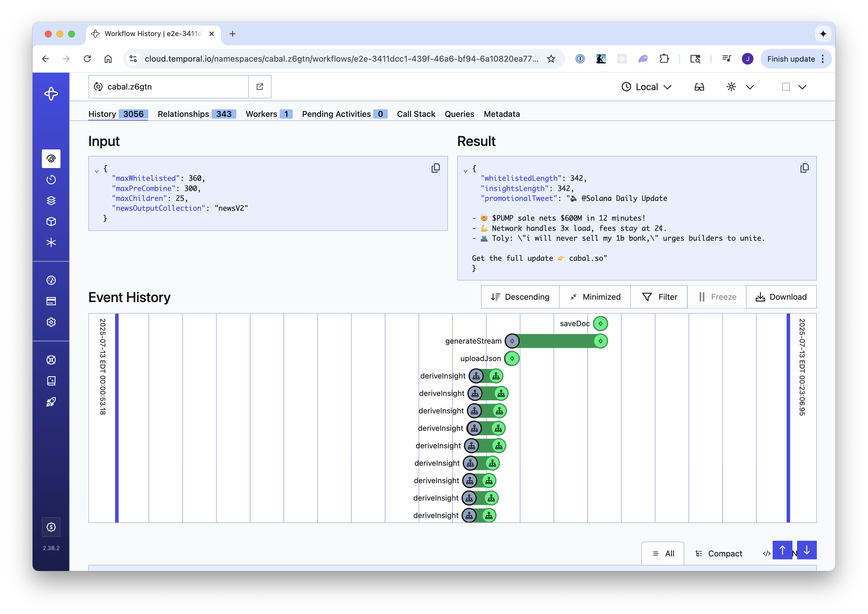Viewport: 868px width, 614px height.
Task: Expand the day/night theme dropdown
Action: (x=750, y=87)
